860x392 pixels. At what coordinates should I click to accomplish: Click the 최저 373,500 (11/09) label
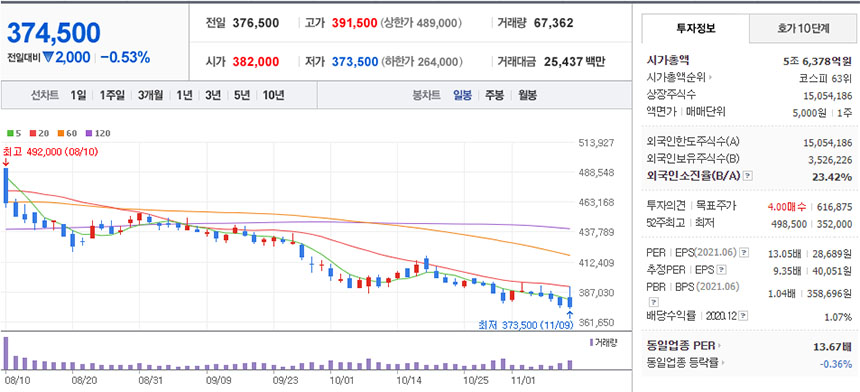[x=525, y=325]
